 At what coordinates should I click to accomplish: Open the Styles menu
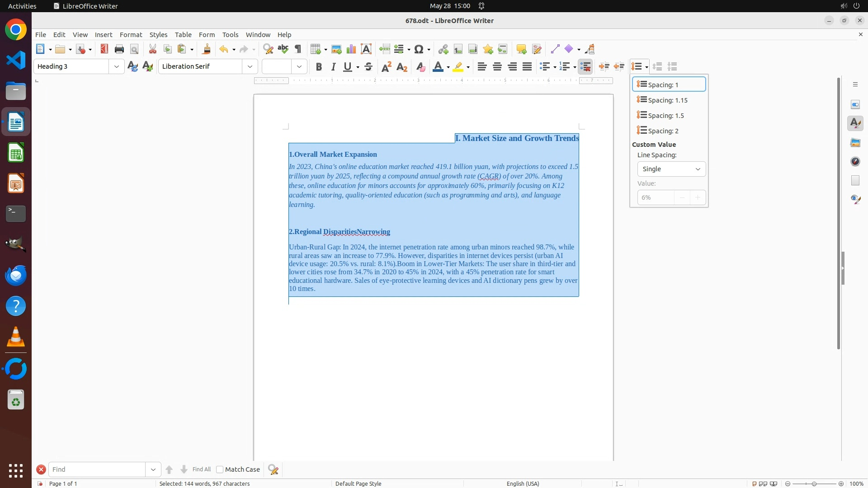(158, 35)
